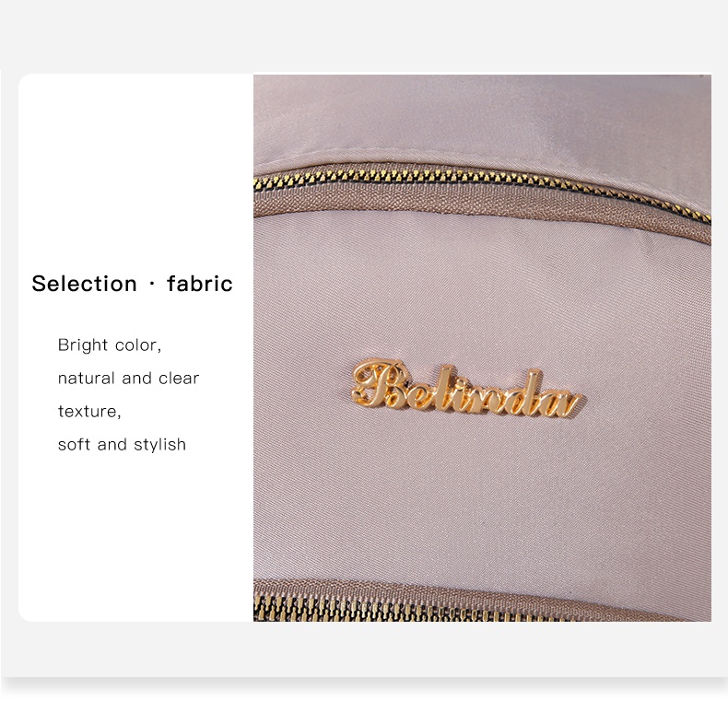
Task: Click the 'soft and stylish' text line
Action: [x=122, y=444]
